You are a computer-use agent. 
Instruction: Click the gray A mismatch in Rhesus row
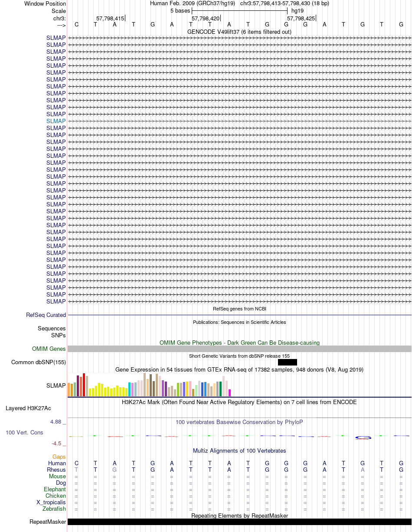click(x=363, y=470)
